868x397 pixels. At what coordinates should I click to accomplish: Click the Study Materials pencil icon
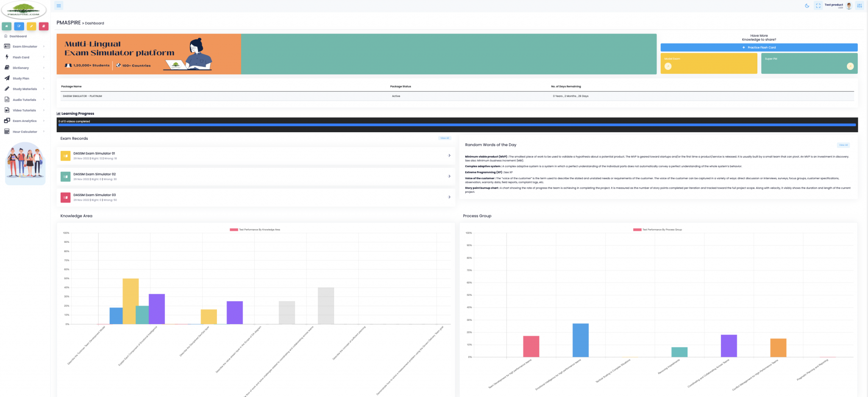click(7, 89)
